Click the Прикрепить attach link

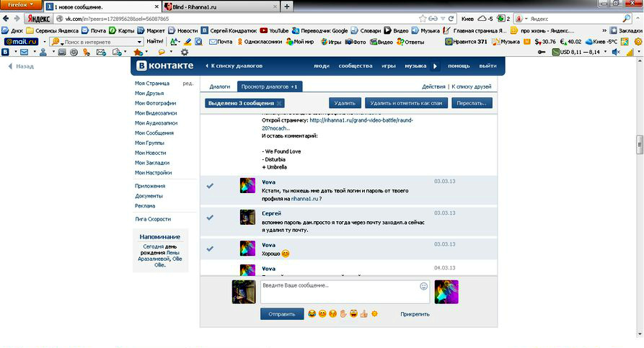[415, 314]
